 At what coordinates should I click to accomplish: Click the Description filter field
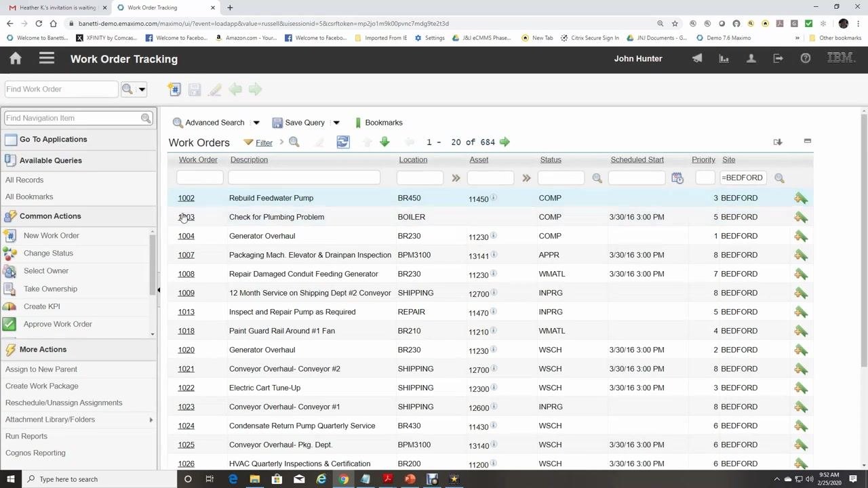pos(304,178)
